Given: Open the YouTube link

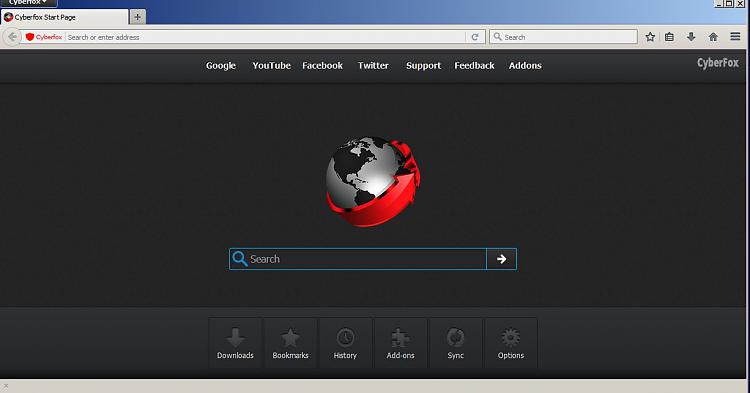Looking at the screenshot, I should pyautogui.click(x=272, y=66).
